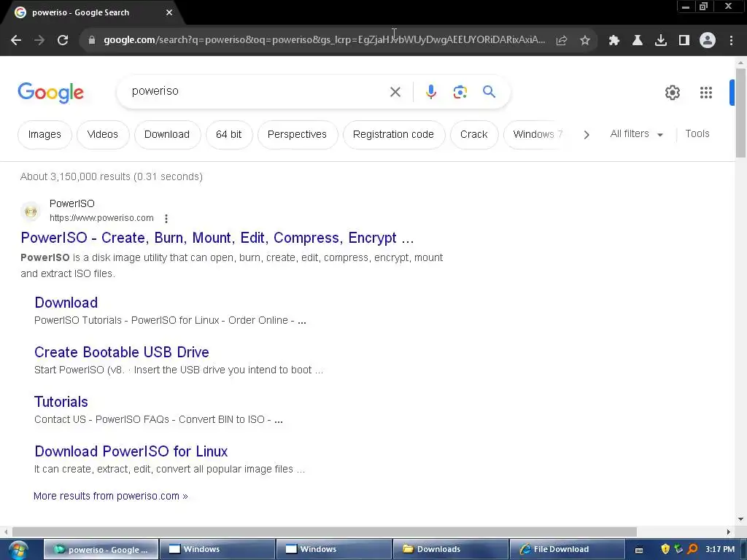
Task: Select the Perspectives filter chip
Action: click(x=298, y=135)
